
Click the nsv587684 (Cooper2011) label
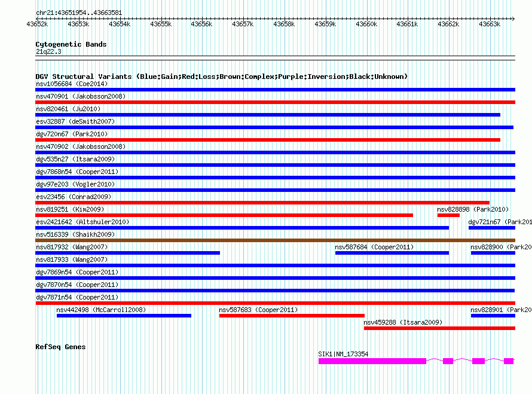tap(374, 247)
